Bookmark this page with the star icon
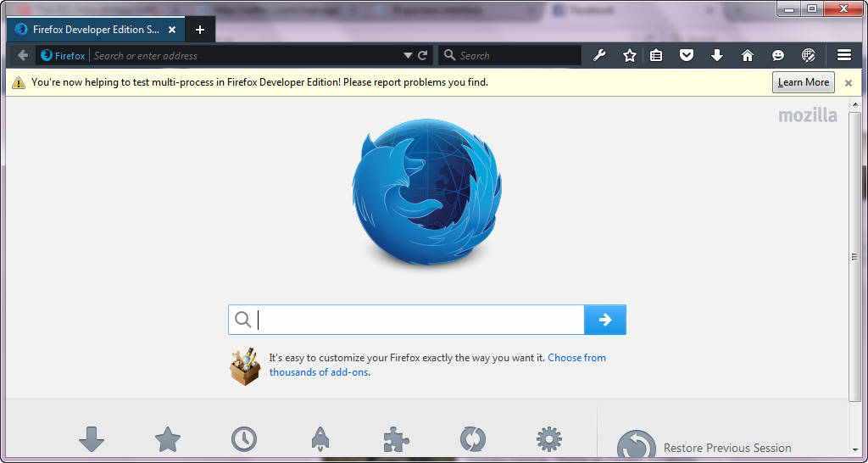Image resolution: width=868 pixels, height=463 pixels. [630, 55]
